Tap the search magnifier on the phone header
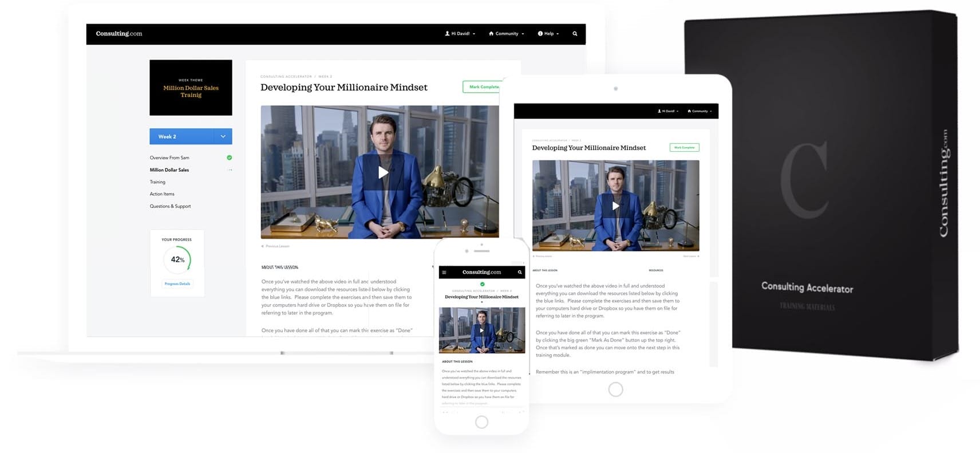Image resolution: width=980 pixels, height=453 pixels. click(x=520, y=273)
